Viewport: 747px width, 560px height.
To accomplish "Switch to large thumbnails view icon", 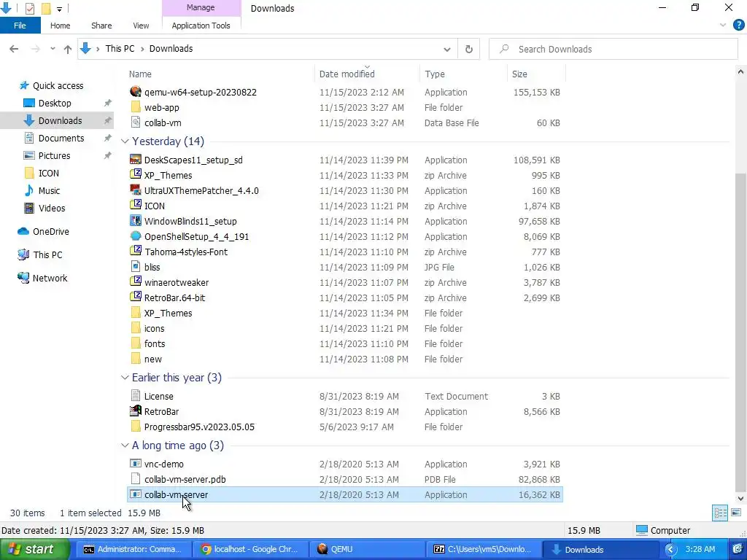I will pos(736,513).
